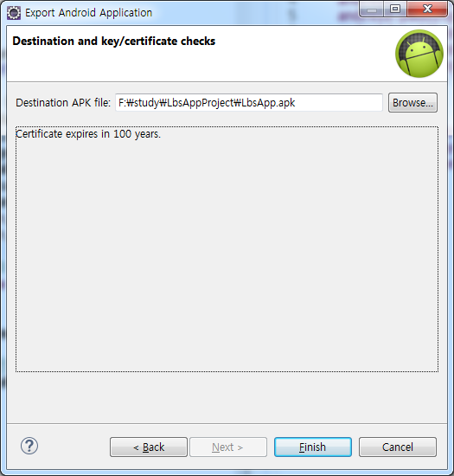Minimize the Export Android Application window
This screenshot has height=476, width=454.
click(372, 10)
